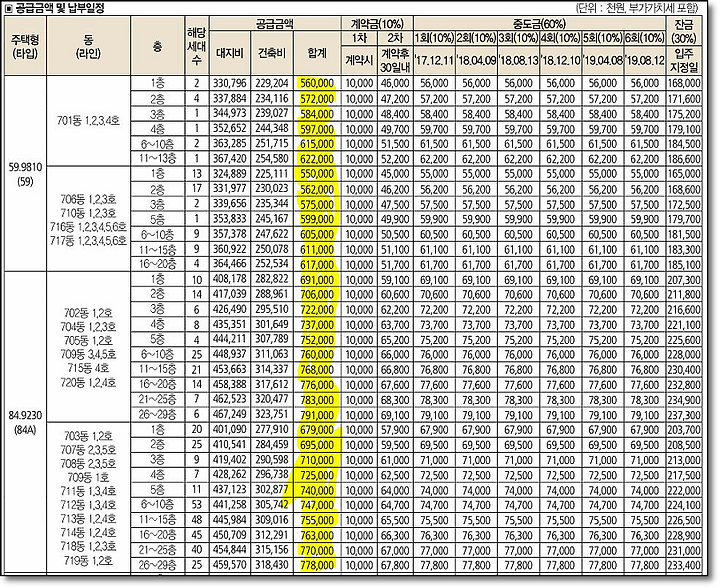720x588 pixels.
Task: Click building cost value '305,742'
Action: pyautogui.click(x=272, y=505)
